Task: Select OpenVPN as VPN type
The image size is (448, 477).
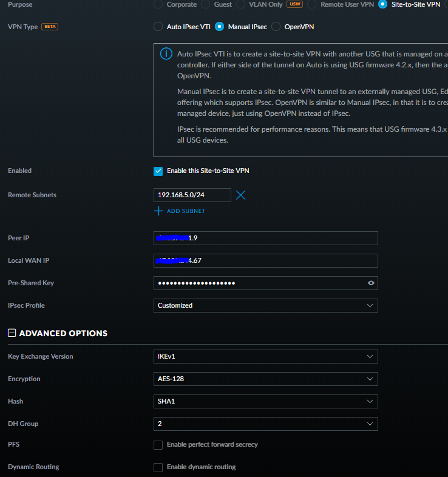Action: (276, 27)
